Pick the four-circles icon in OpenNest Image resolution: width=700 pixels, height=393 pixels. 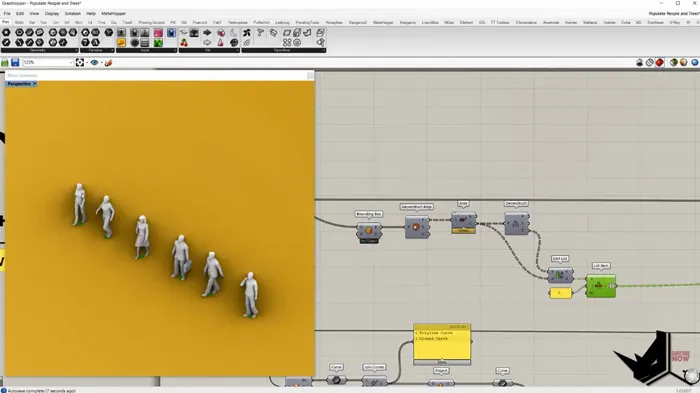287,43
